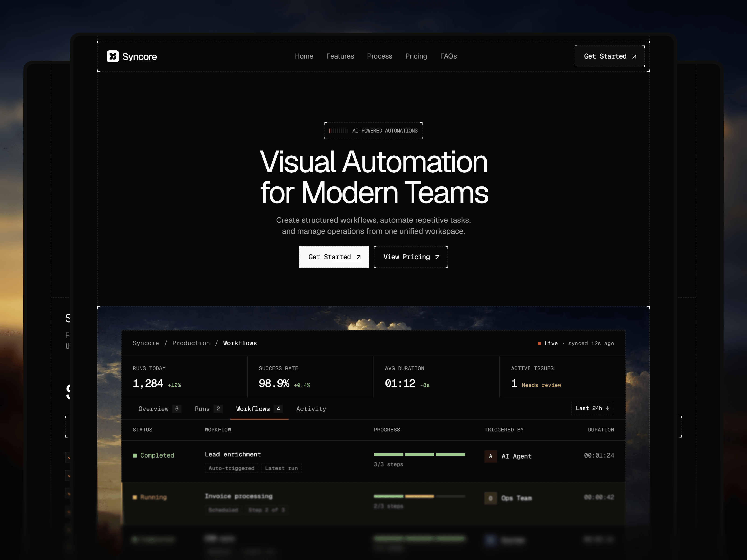Click the +0.4% change indicator
The height and width of the screenshot is (560, 747).
point(302,385)
